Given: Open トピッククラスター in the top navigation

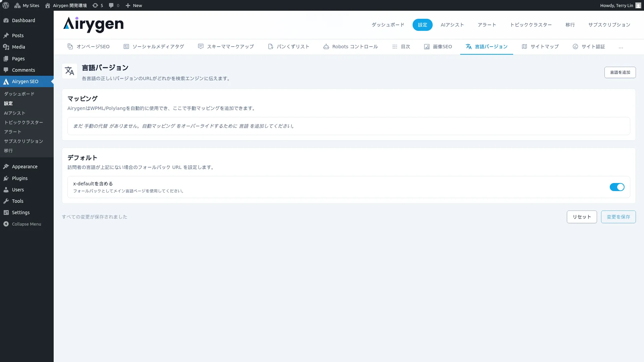Looking at the screenshot, I should 531,25.
